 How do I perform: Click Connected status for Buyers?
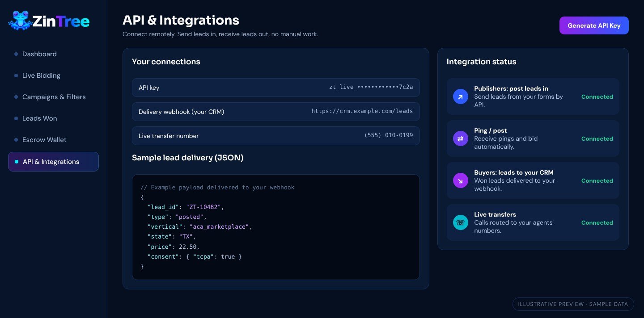(597, 180)
